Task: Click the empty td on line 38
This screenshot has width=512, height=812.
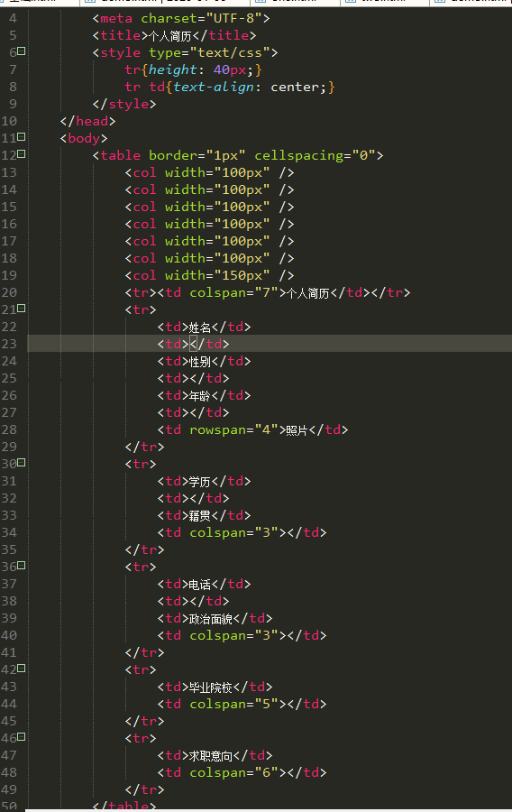Action: point(193,601)
